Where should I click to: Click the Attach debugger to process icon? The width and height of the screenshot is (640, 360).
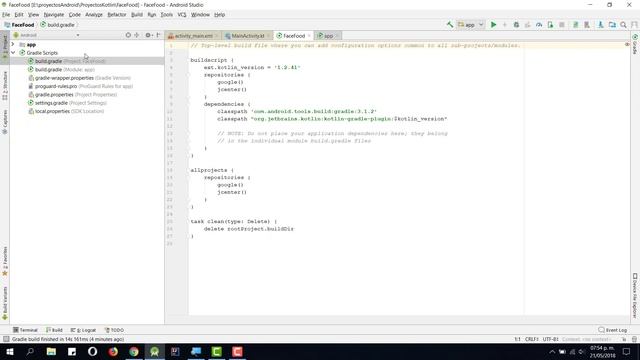(x=551, y=25)
